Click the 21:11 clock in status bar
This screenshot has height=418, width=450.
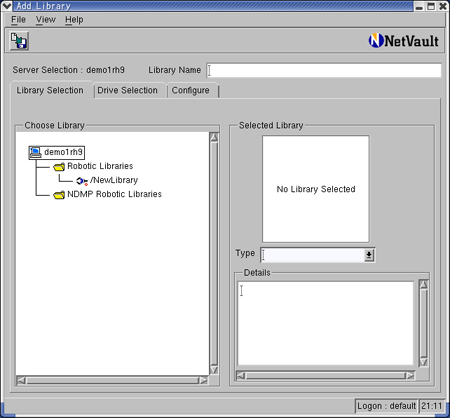[431, 406]
